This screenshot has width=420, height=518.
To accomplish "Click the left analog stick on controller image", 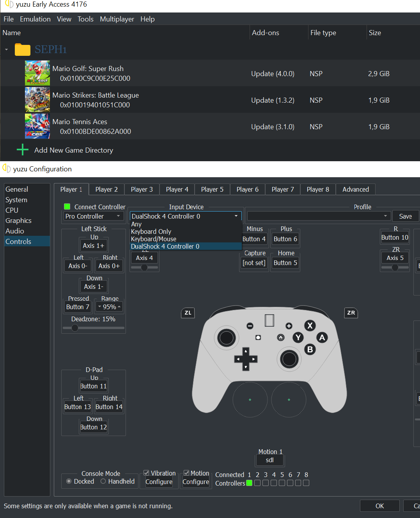I will (x=226, y=338).
